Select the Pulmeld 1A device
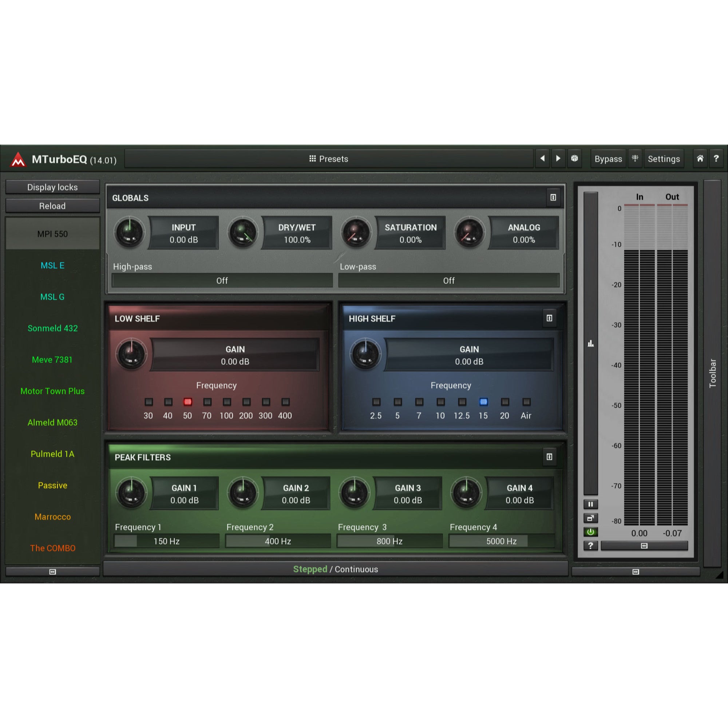The width and height of the screenshot is (728, 728). [x=53, y=454]
